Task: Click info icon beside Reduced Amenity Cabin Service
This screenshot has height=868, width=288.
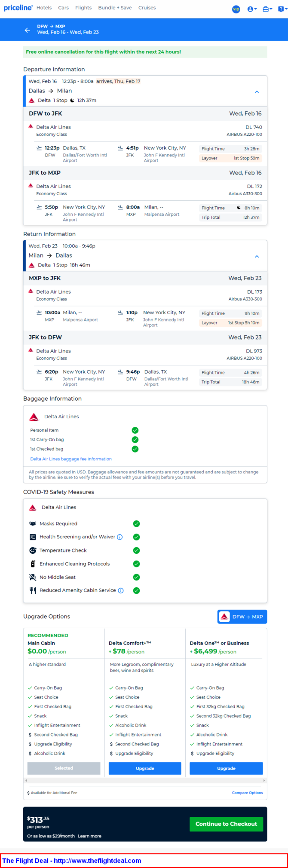Action: point(121,591)
